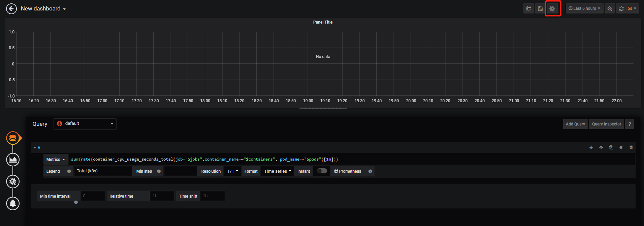The height and width of the screenshot is (226, 644).
Task: Click the Add Query button
Action: point(575,124)
